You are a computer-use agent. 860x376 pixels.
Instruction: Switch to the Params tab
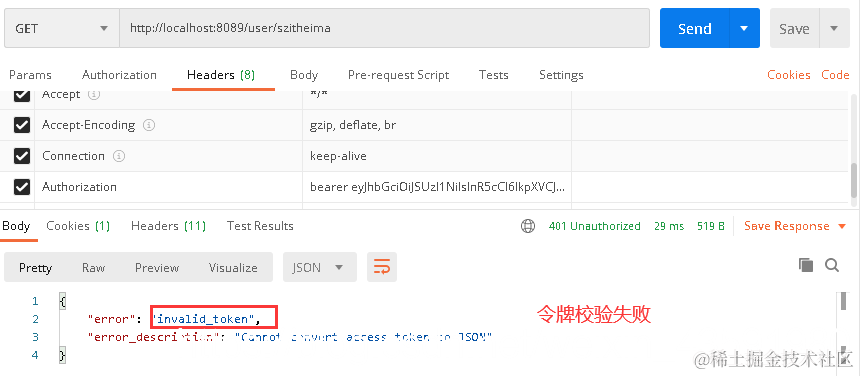tap(30, 75)
